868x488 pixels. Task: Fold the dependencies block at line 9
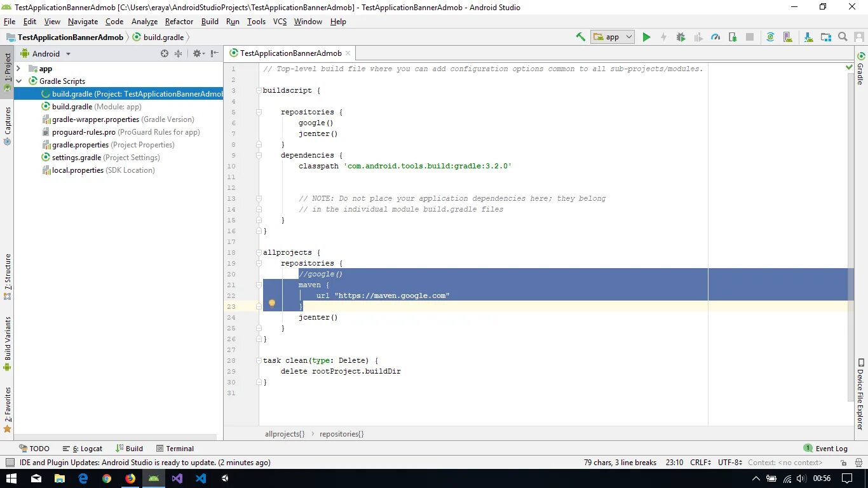point(259,156)
